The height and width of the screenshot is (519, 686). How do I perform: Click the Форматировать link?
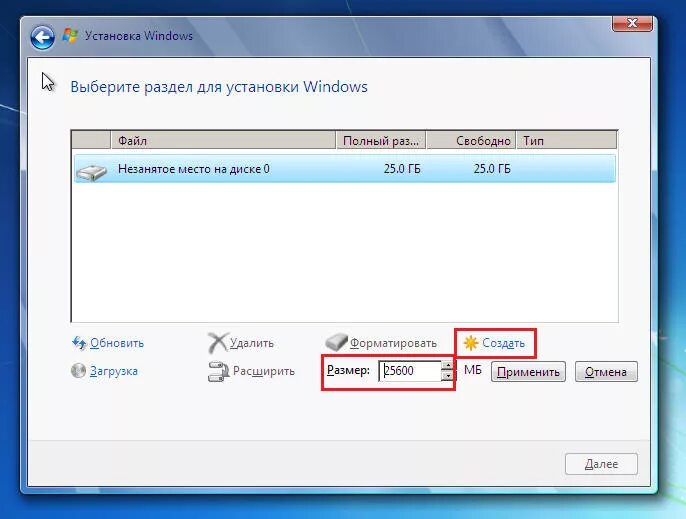pos(393,343)
